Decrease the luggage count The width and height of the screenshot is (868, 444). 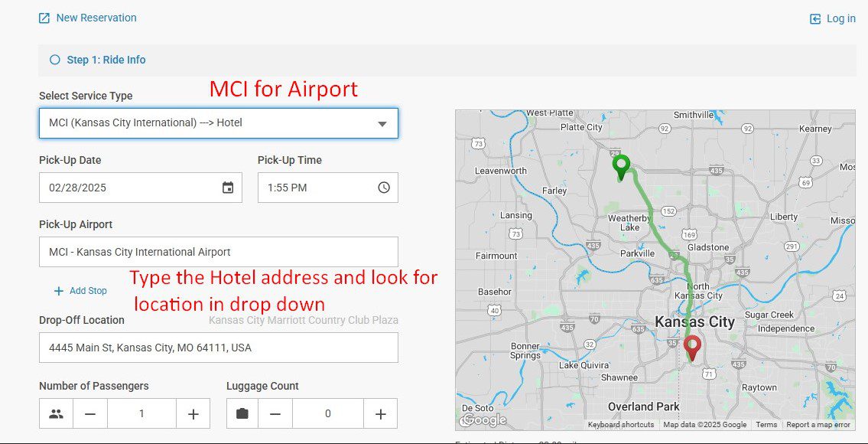(x=275, y=413)
